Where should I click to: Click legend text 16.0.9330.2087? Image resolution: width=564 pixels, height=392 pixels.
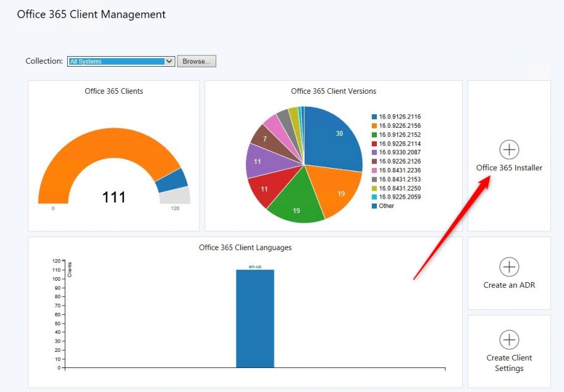[400, 152]
